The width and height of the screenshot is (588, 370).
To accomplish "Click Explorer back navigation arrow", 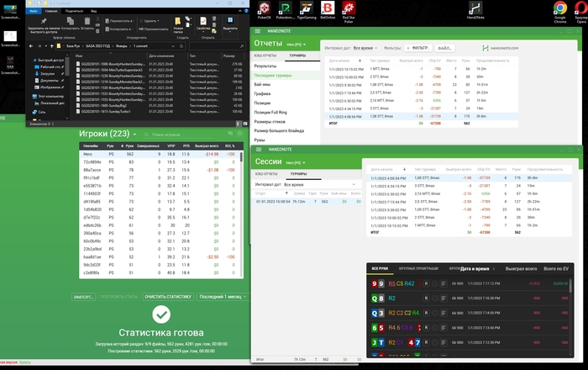I will [x=31, y=46].
